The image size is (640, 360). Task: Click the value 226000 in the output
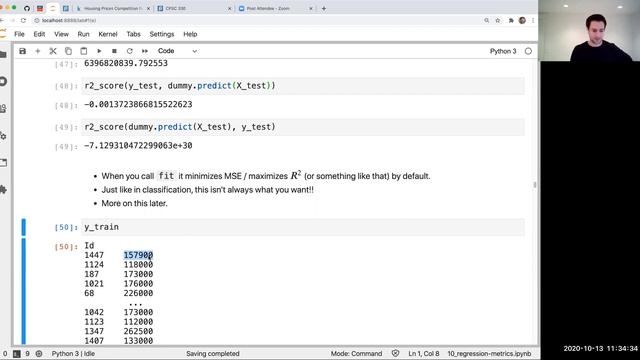click(x=138, y=293)
